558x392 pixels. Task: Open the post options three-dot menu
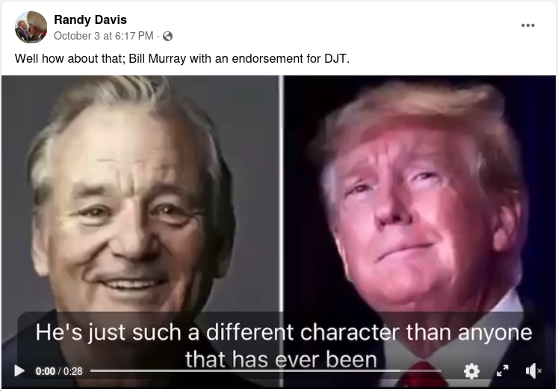pyautogui.click(x=528, y=25)
